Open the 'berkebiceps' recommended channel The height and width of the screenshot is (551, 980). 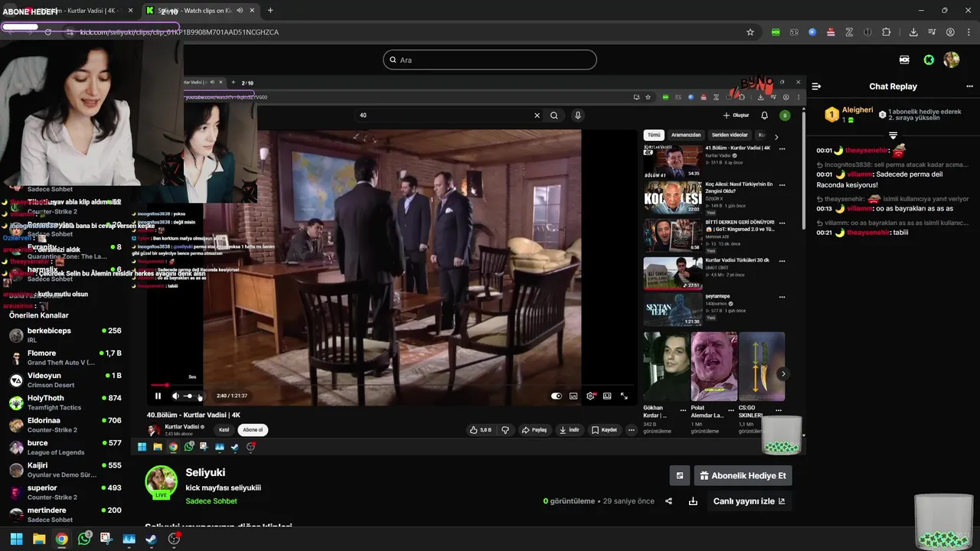(x=66, y=335)
